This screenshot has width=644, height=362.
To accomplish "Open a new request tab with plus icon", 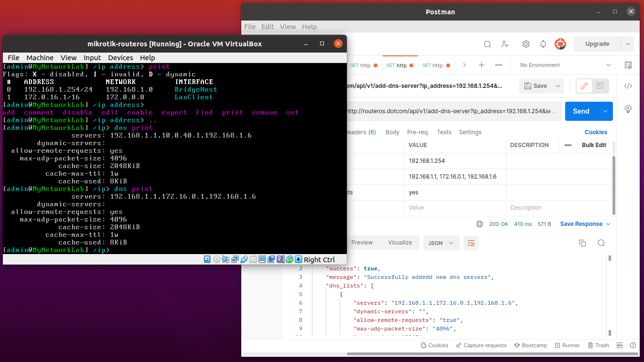I will point(482,65).
